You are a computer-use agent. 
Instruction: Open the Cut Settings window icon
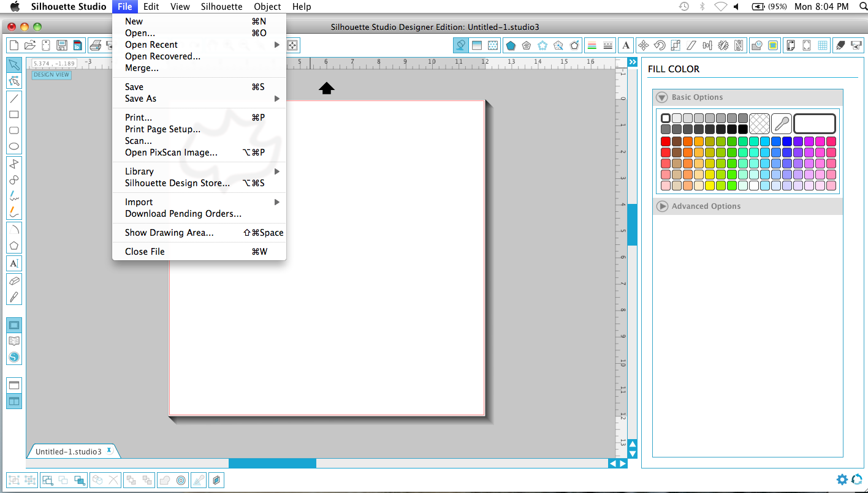coord(840,45)
